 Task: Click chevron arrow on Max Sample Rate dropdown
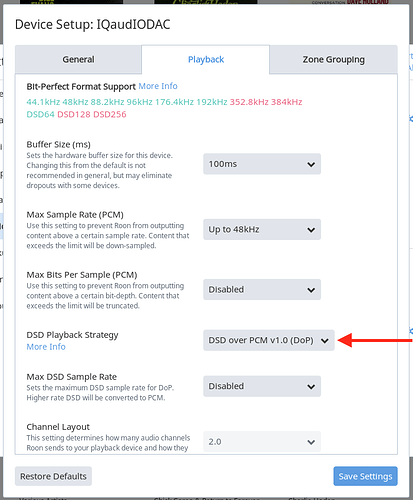pyautogui.click(x=311, y=230)
